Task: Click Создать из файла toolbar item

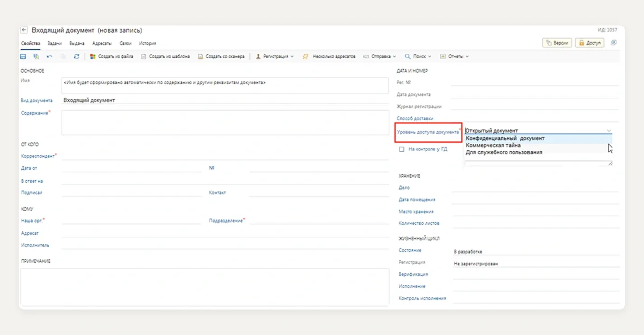Action: [111, 56]
